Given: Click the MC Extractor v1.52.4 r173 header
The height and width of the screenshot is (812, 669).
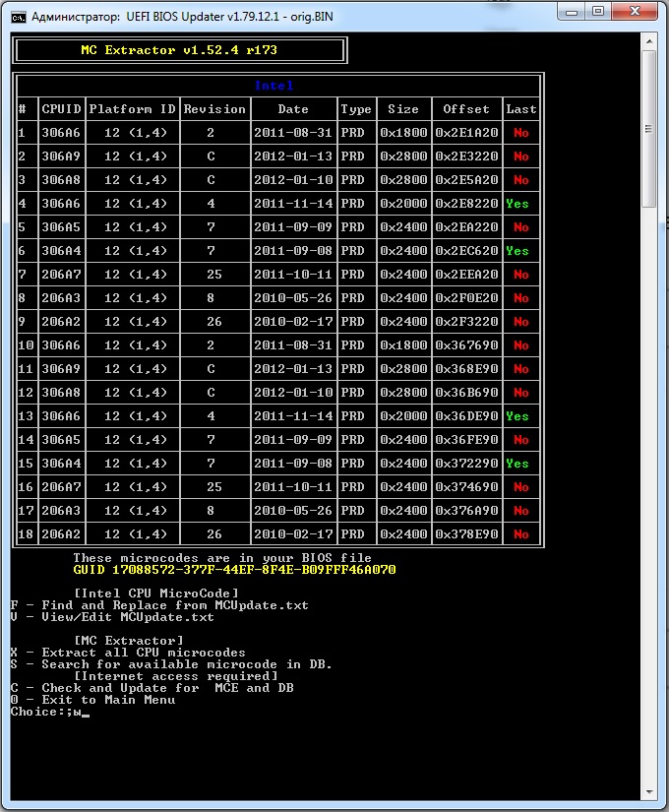Looking at the screenshot, I should tap(179, 50).
